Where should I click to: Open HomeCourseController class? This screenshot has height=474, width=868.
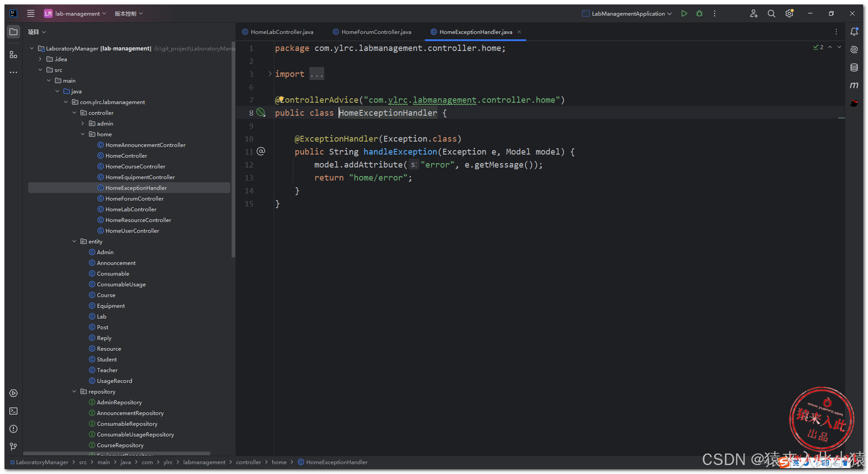(135, 166)
